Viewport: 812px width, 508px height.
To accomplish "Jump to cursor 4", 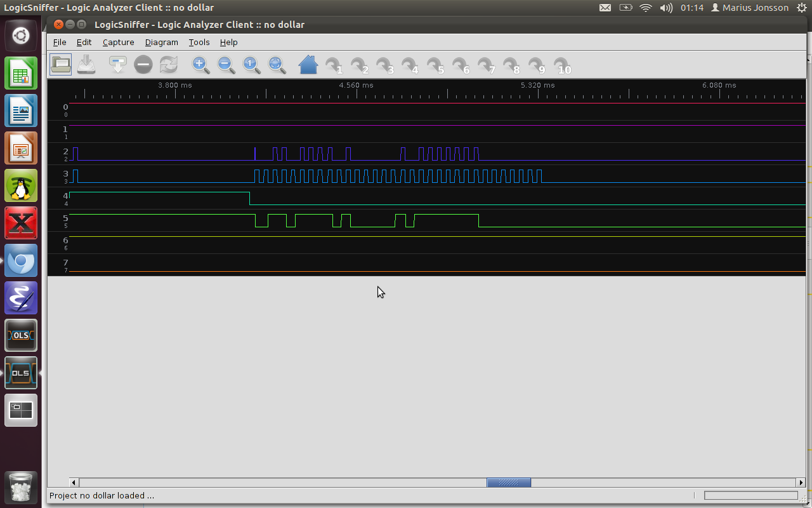I will point(410,65).
